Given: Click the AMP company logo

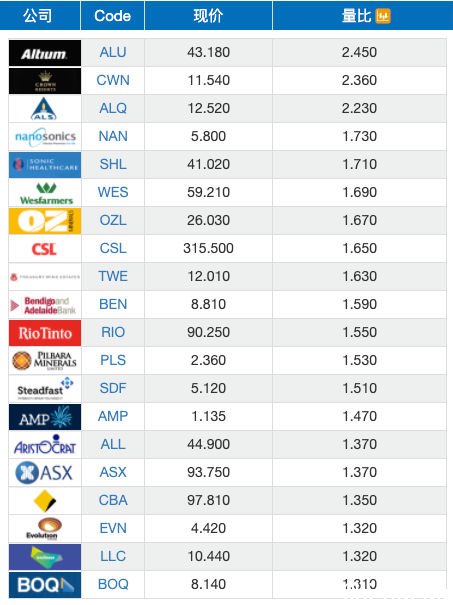Looking at the screenshot, I should [x=45, y=417].
